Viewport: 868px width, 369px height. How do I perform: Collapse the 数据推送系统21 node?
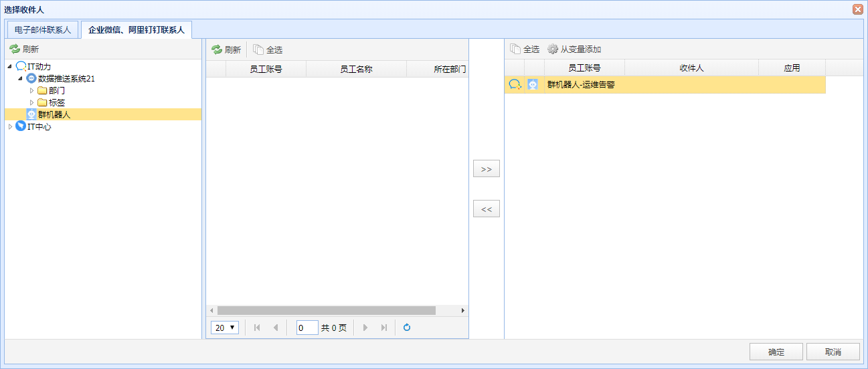point(20,78)
